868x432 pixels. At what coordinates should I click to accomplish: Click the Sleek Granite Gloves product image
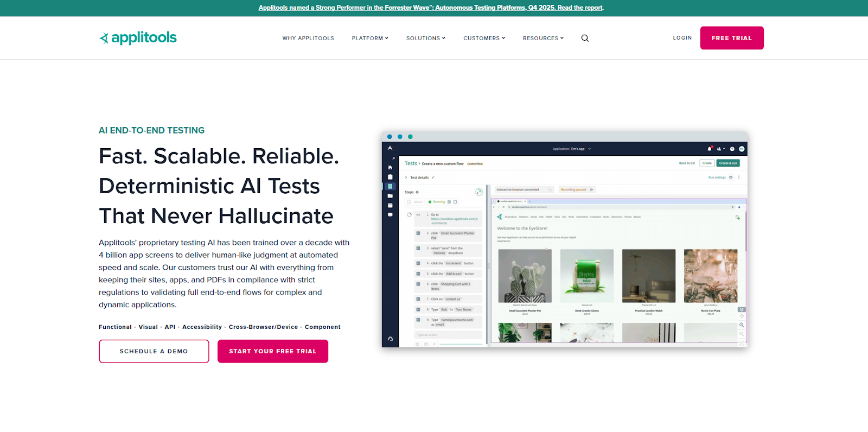587,276
